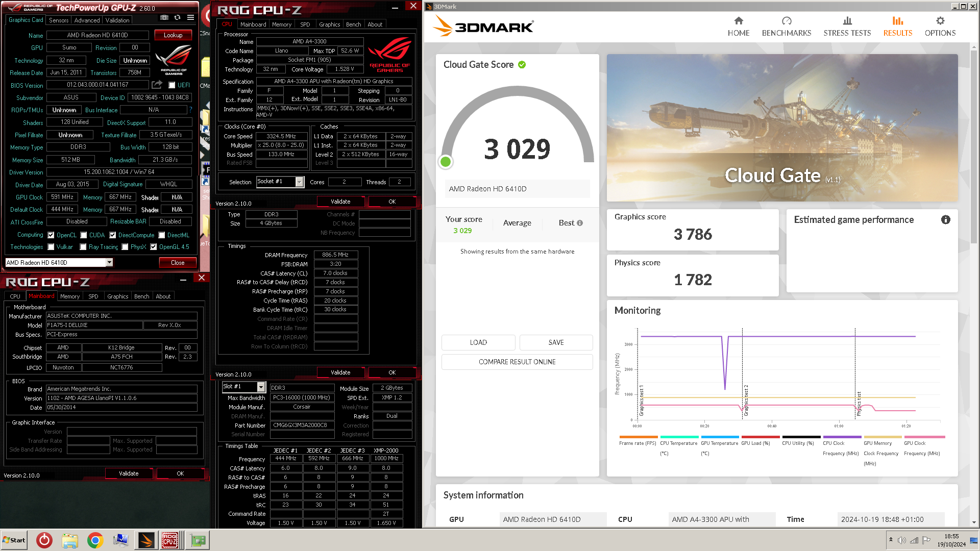Image resolution: width=980 pixels, height=551 pixels.
Task: Click the Lookup button in GPU-Z
Action: tap(173, 35)
